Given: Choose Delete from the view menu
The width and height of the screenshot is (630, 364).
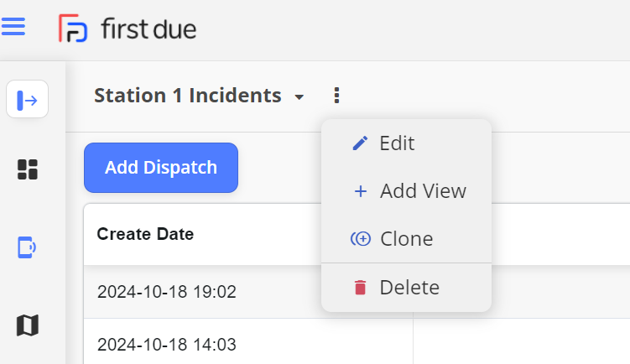Looking at the screenshot, I should tap(407, 288).
